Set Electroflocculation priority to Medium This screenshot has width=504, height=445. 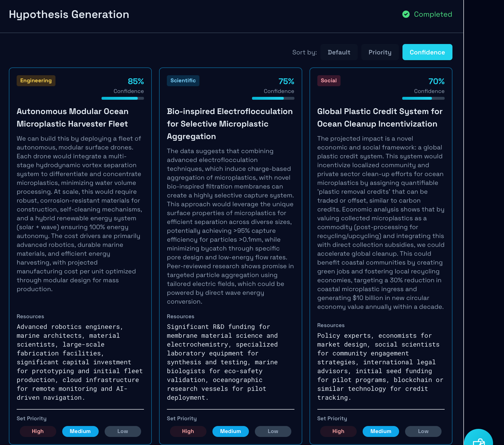click(230, 431)
